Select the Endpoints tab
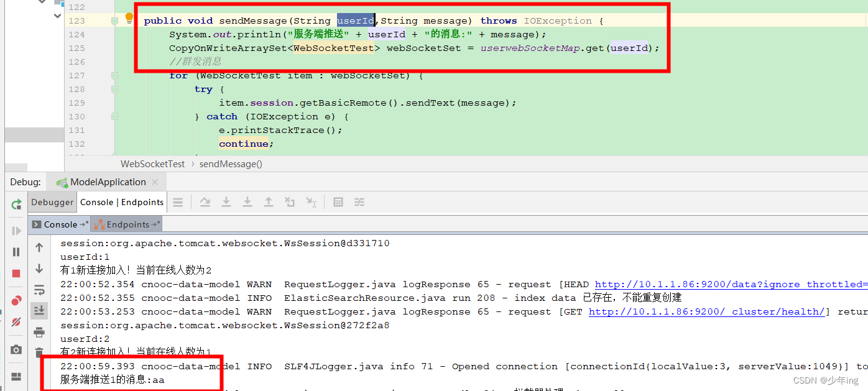 point(126,224)
